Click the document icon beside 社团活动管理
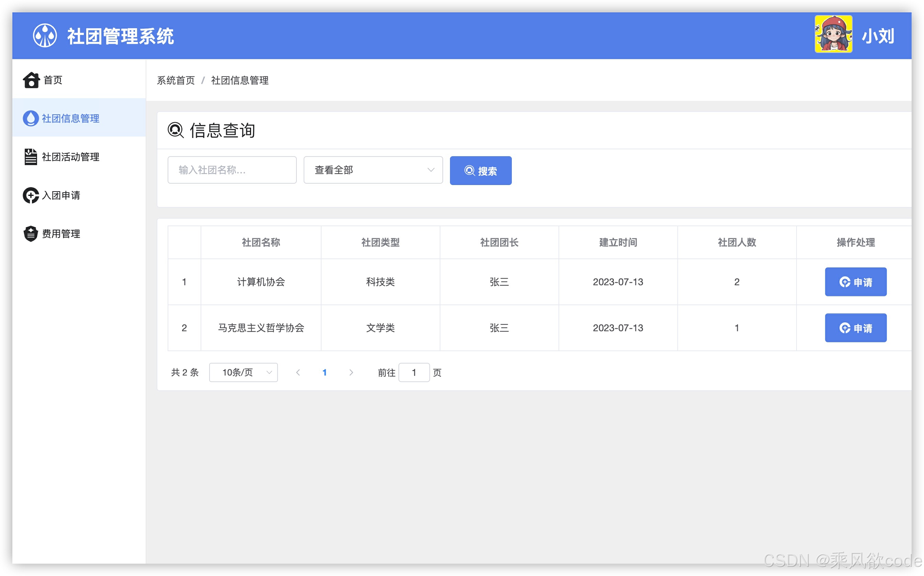924x576 pixels. coord(31,157)
